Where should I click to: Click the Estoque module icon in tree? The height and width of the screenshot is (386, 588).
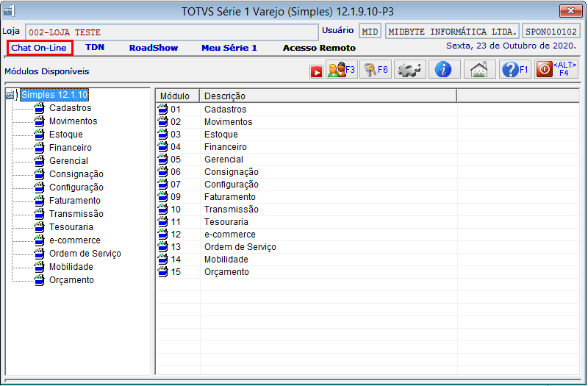40,135
